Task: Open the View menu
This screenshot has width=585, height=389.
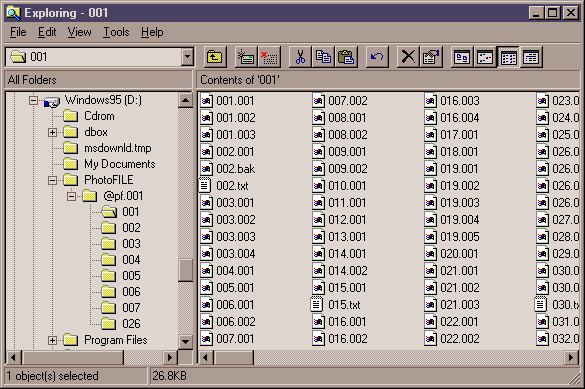Action: [x=79, y=32]
